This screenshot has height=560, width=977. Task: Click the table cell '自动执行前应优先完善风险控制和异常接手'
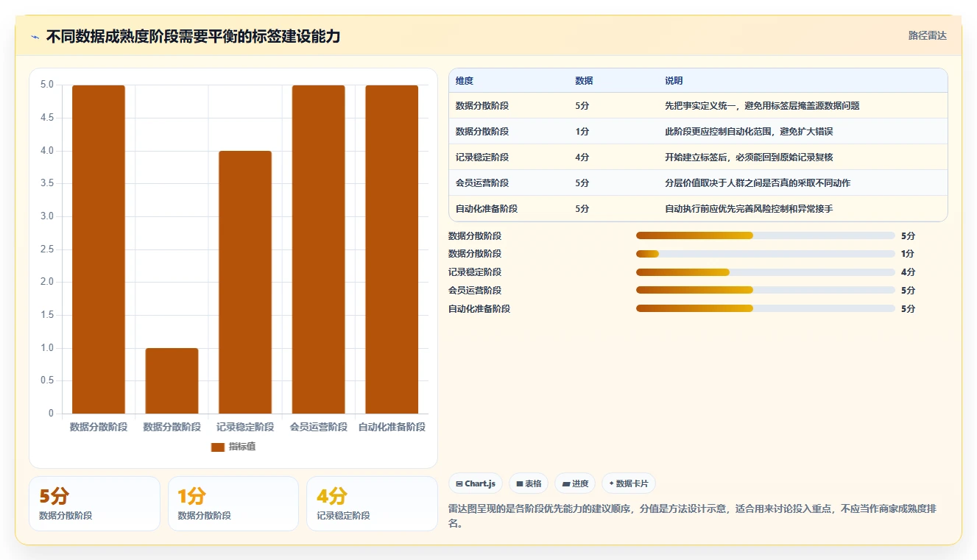pos(749,209)
